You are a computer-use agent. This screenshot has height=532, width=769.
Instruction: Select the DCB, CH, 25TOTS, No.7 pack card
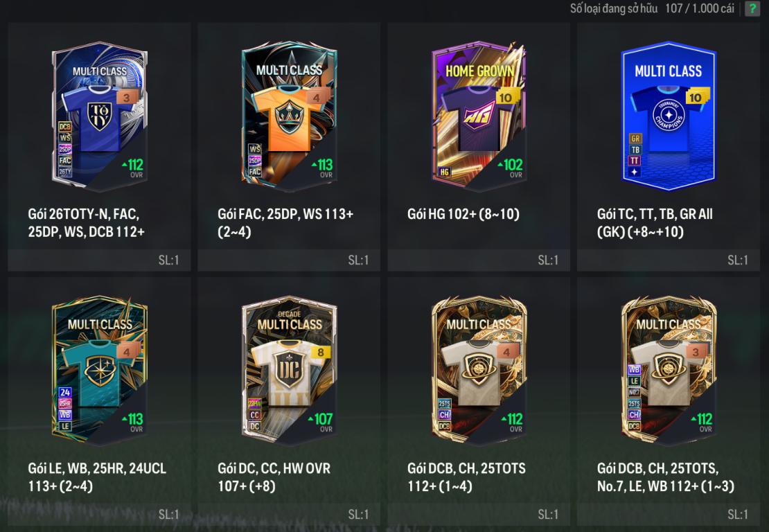tap(669, 371)
